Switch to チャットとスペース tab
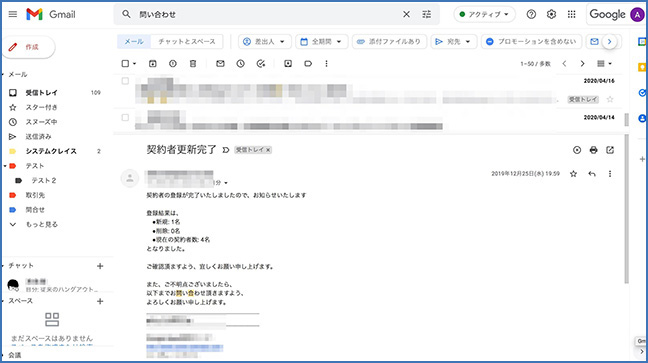 [187, 42]
